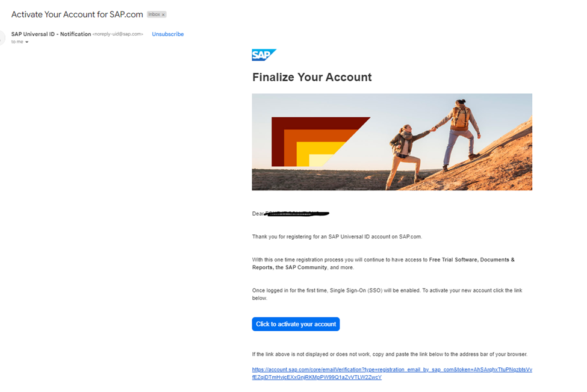587x392 pixels.
Task: Click the Inbox label tag
Action: (154, 14)
